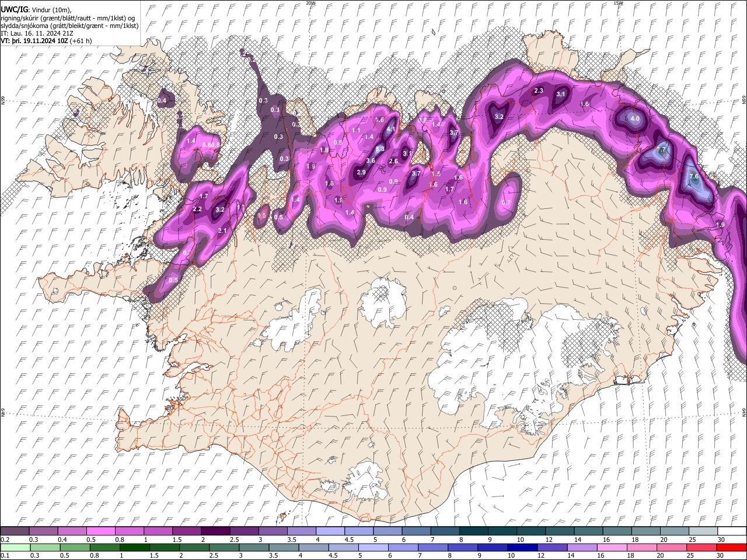Click the "7.6" precipitation value on the map

tap(693, 176)
